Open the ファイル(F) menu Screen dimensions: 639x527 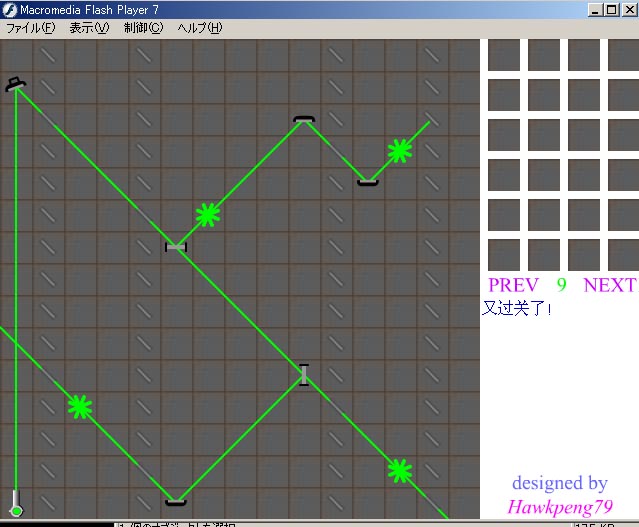point(31,28)
